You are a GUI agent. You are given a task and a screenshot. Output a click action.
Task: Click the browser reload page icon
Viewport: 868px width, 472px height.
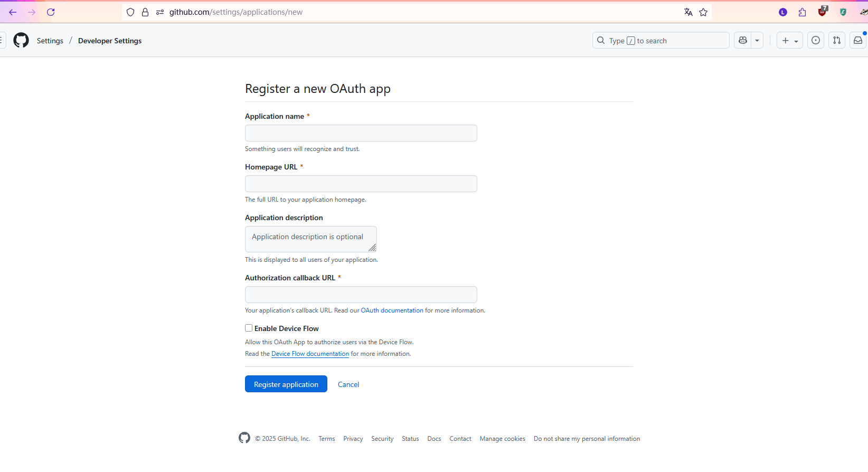(51, 12)
